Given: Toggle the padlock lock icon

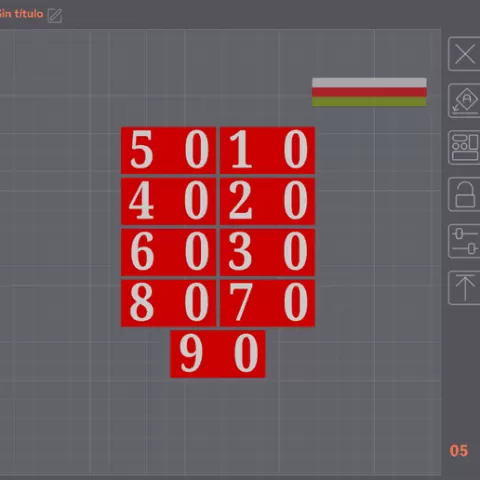Looking at the screenshot, I should (464, 194).
